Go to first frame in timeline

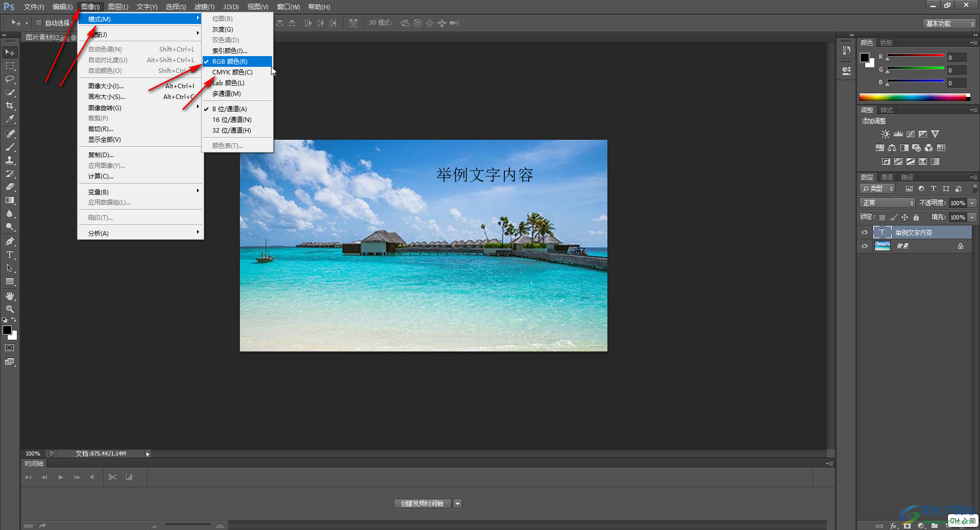pos(29,477)
